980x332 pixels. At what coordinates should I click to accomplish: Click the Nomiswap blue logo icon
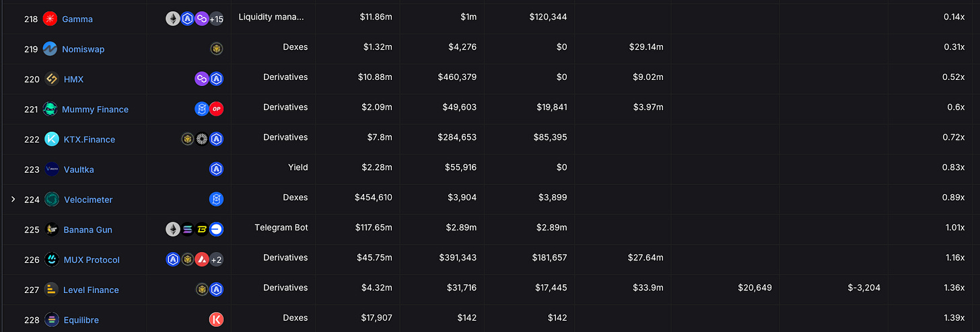point(50,49)
